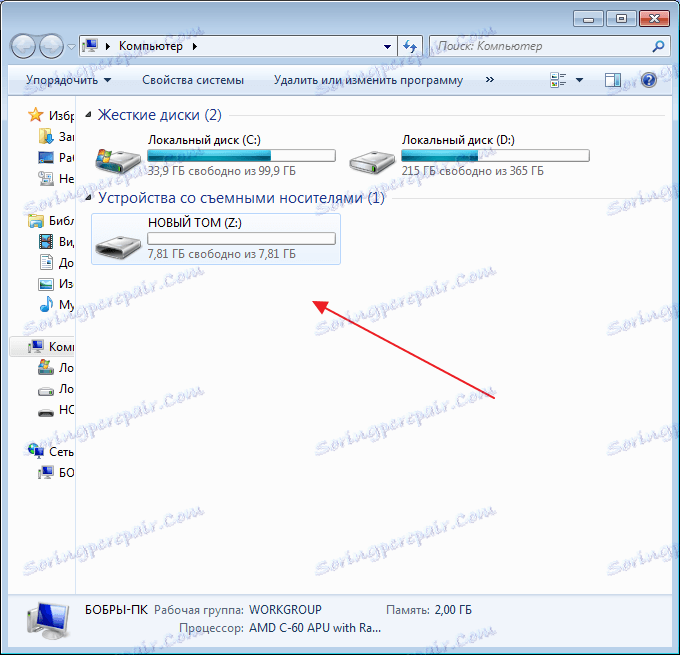Click БОБРЫ-ПК name in details pane
680x655 pixels.
tap(116, 609)
